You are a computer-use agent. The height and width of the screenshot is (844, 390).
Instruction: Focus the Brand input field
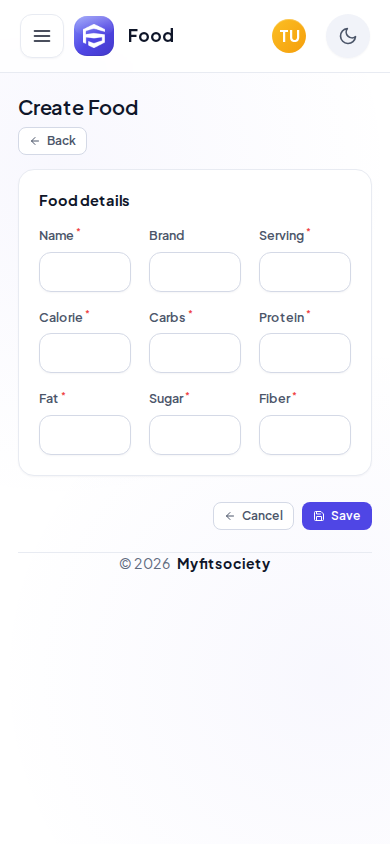195,272
